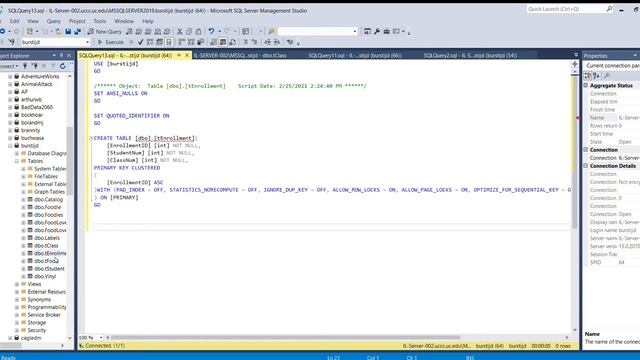Click the Quick Launch search field
The width and height of the screenshot is (640, 360).
[569, 9]
